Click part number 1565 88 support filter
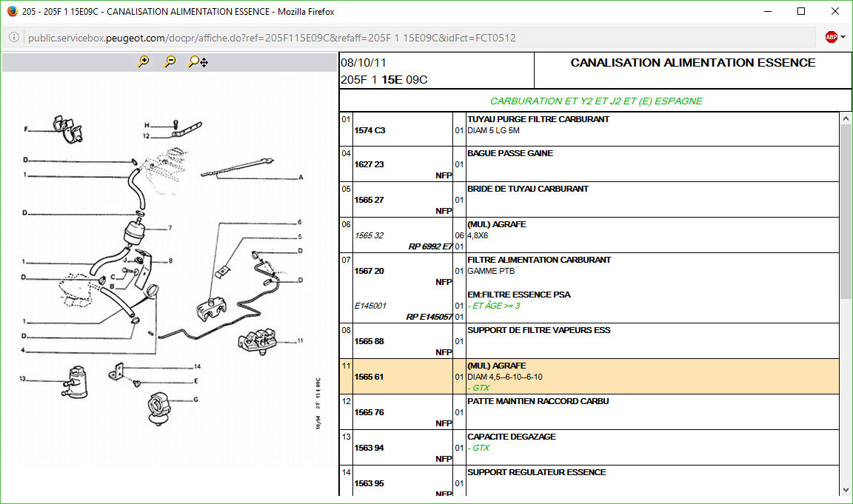This screenshot has width=853, height=504. (x=369, y=341)
